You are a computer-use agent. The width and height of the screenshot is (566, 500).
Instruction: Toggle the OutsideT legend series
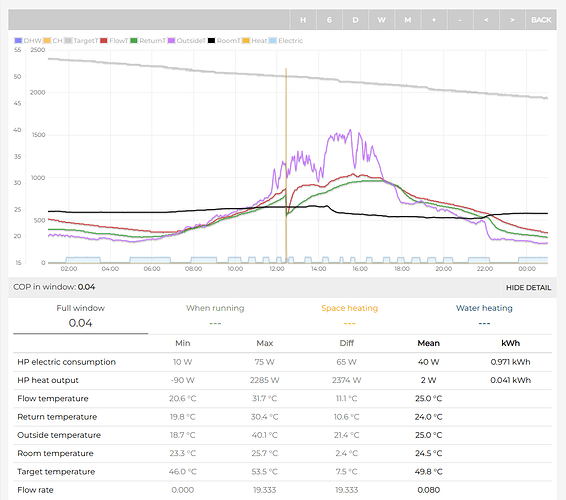pos(187,41)
